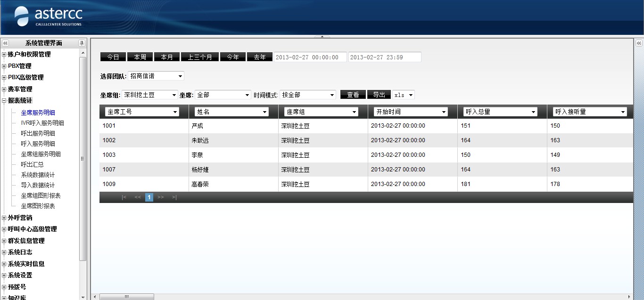
Task: Collapse the 报表统计 tree section
Action: click(4, 100)
